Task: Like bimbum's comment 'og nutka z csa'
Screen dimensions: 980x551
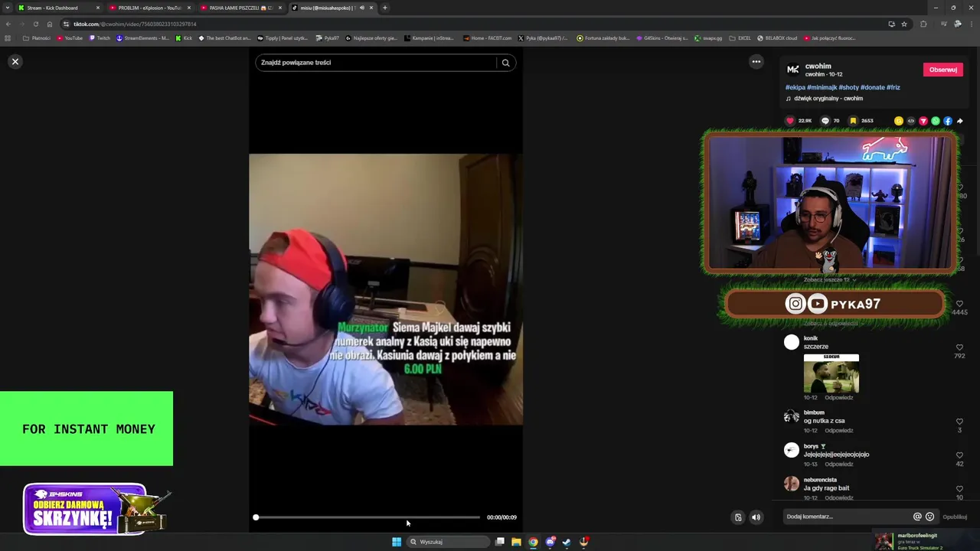Action: [959, 422]
